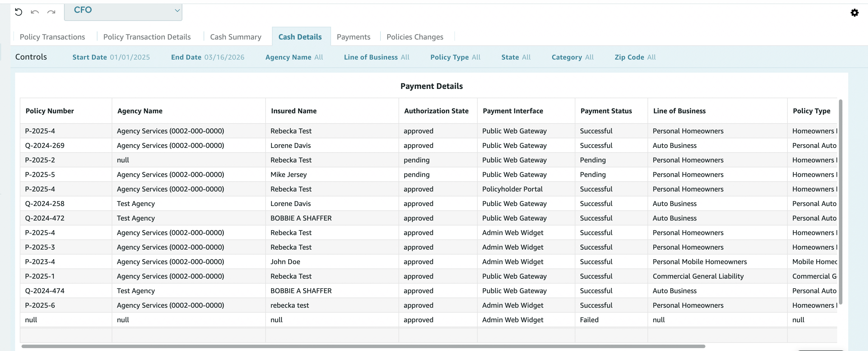Open the Zip Code filter control

(x=635, y=57)
